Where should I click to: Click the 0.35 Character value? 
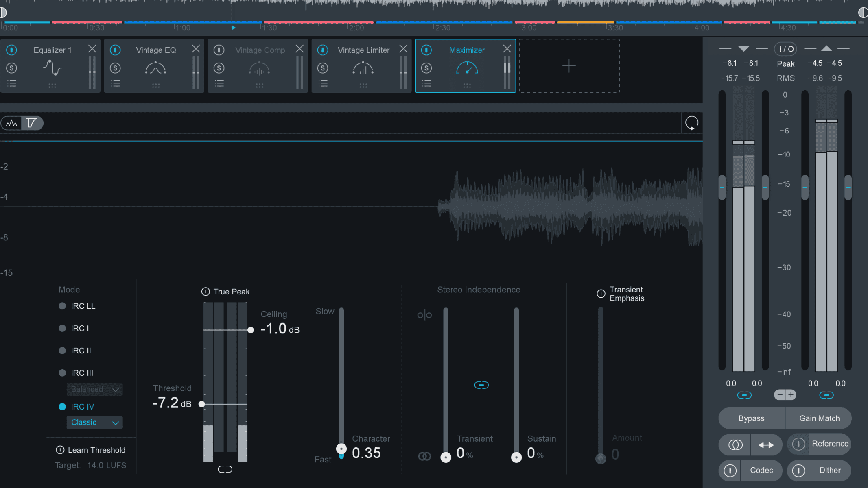(366, 453)
